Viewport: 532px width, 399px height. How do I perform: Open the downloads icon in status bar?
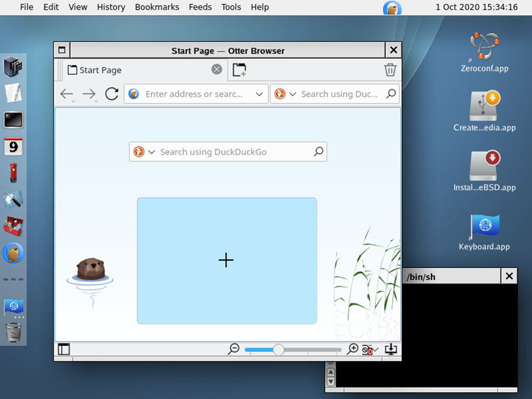(x=391, y=349)
